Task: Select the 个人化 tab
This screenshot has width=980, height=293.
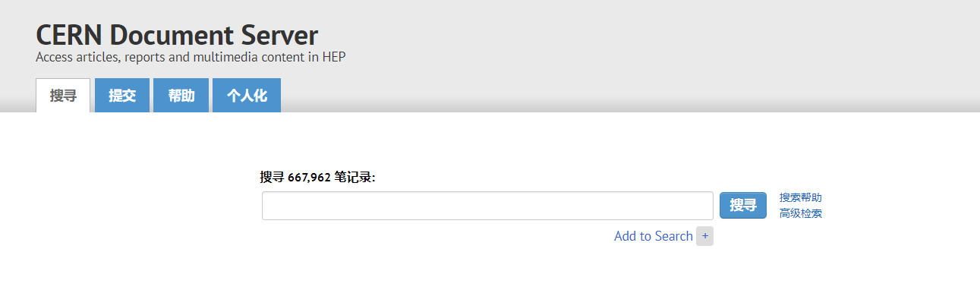Action: [x=247, y=96]
